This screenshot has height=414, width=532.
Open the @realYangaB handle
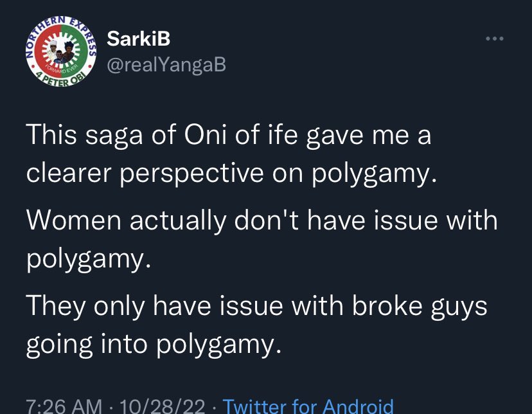(x=166, y=64)
